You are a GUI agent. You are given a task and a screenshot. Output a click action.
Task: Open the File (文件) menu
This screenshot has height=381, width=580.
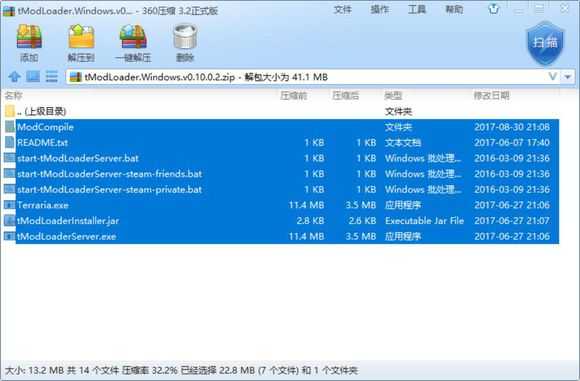coord(343,9)
